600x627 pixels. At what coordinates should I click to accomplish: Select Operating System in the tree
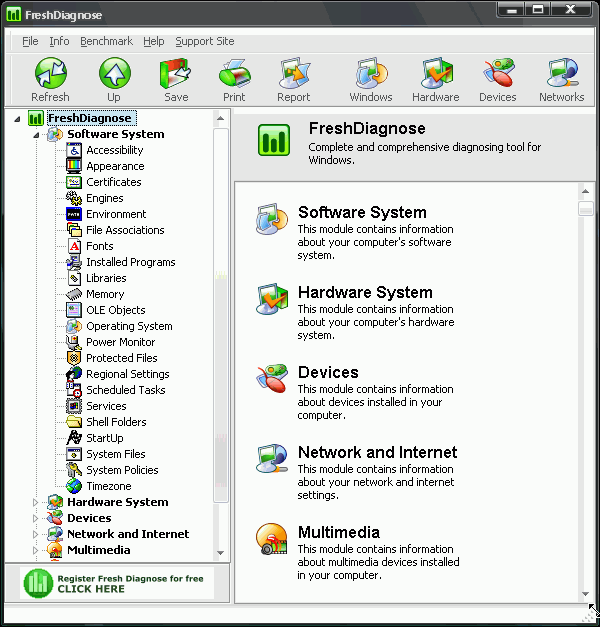pyautogui.click(x=129, y=326)
